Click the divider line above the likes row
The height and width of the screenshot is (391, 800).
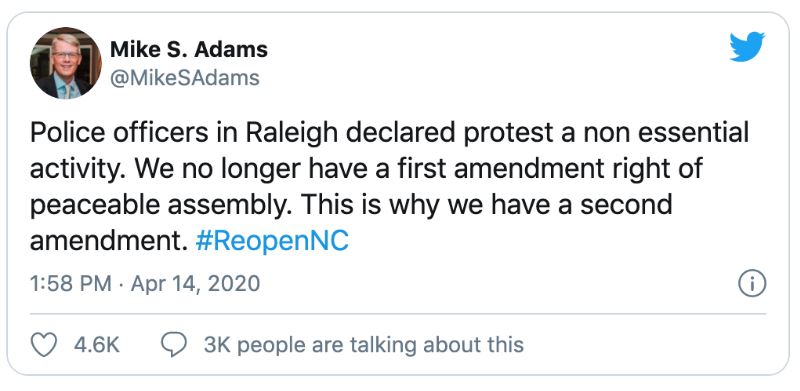coord(398,313)
